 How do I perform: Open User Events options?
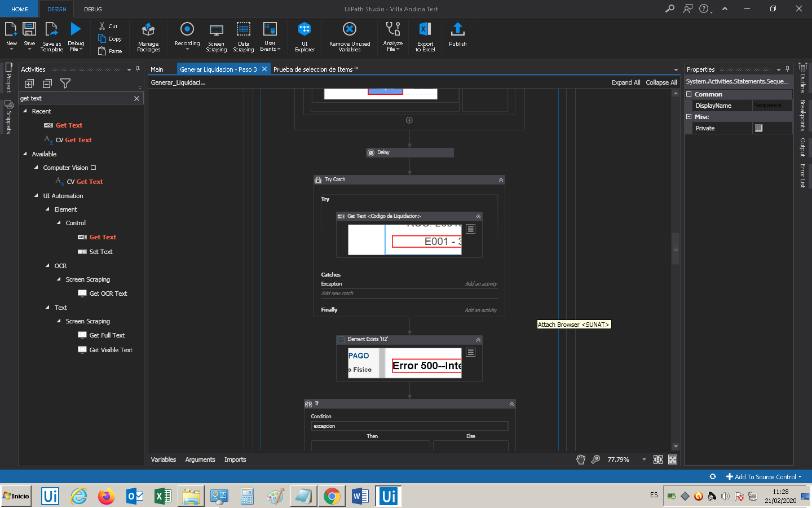pos(270,37)
